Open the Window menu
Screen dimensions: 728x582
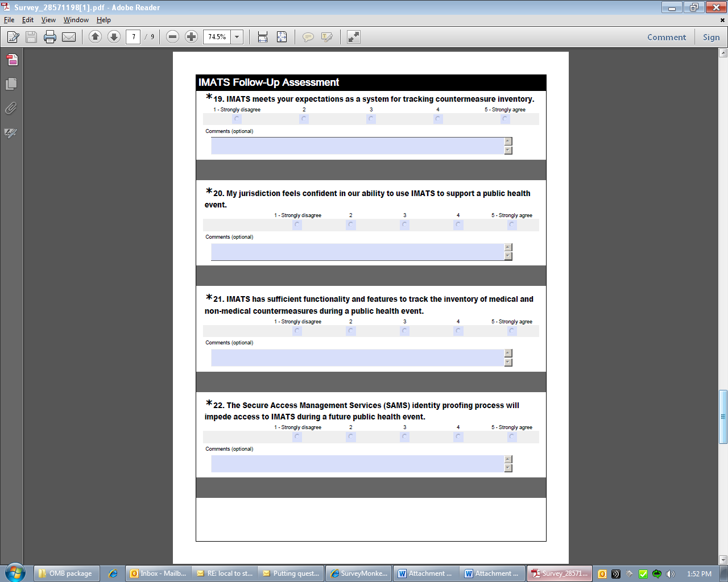point(76,20)
